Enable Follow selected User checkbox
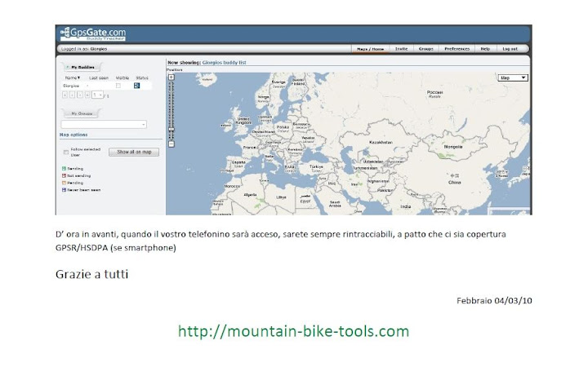 (66, 152)
